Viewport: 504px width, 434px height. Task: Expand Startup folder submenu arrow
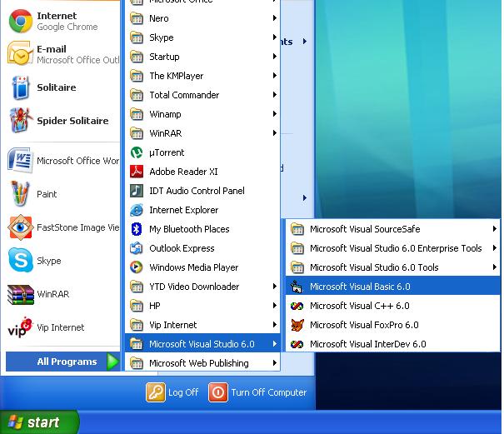point(275,57)
